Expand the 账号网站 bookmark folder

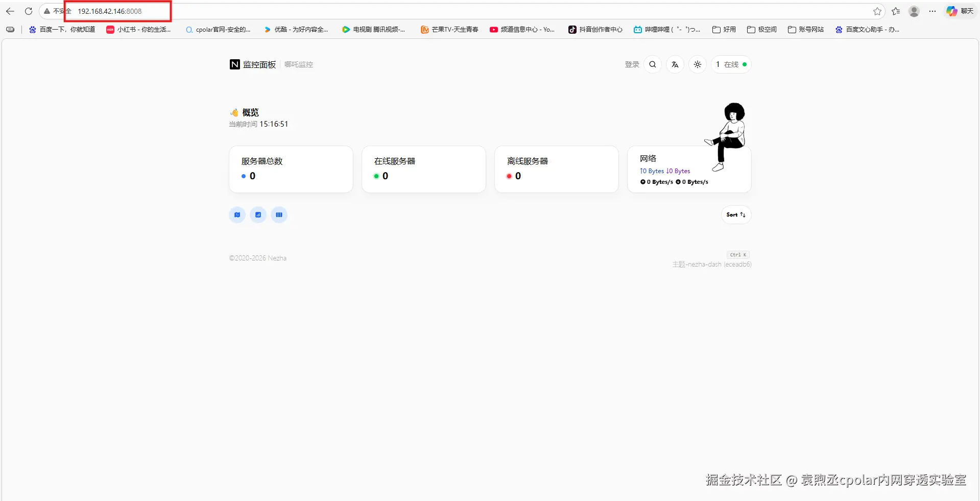pyautogui.click(x=806, y=30)
